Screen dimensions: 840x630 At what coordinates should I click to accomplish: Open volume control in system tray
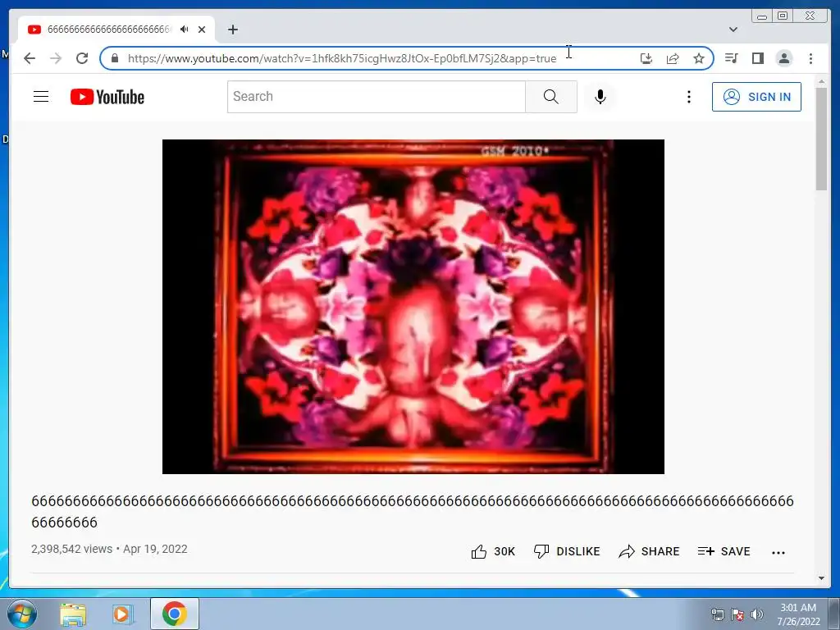pyautogui.click(x=757, y=614)
